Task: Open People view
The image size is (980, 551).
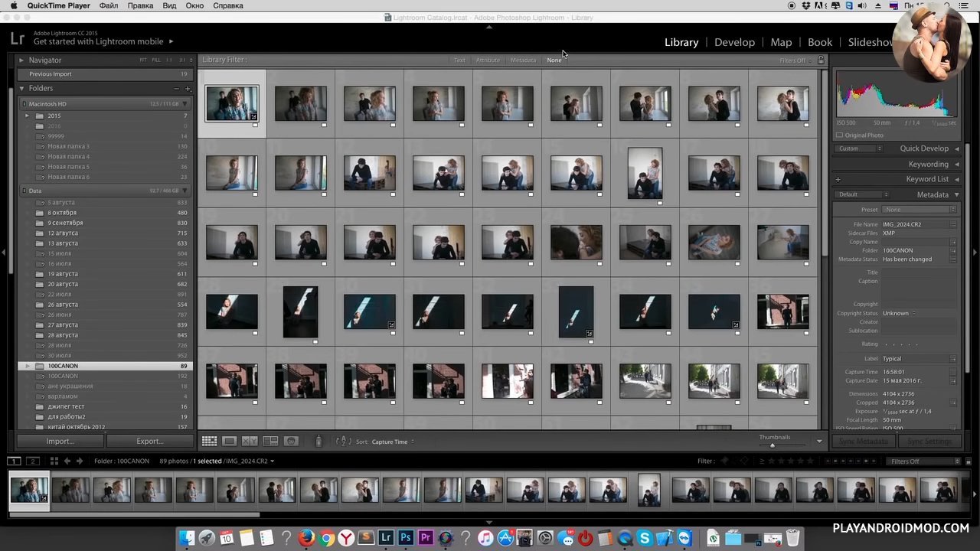Action: pos(291,442)
